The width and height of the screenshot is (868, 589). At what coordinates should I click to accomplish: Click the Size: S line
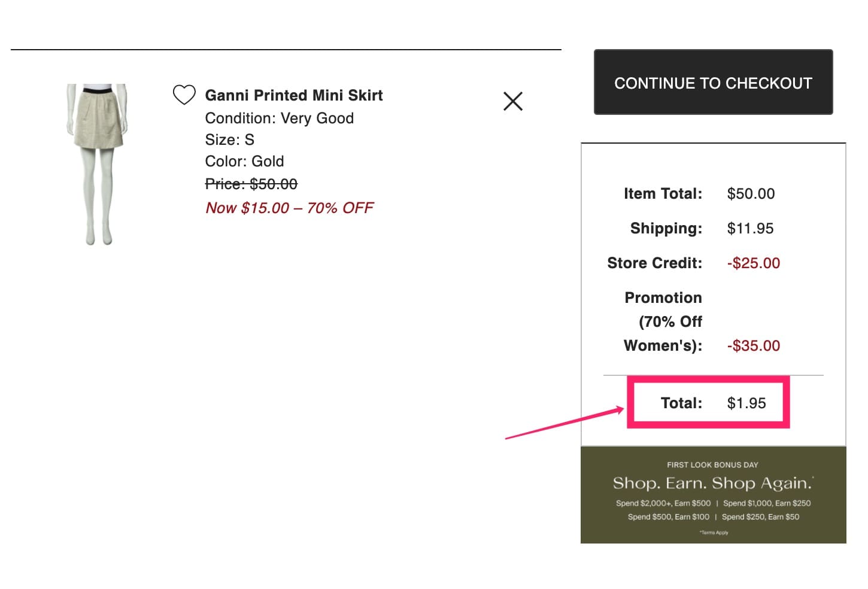click(229, 139)
